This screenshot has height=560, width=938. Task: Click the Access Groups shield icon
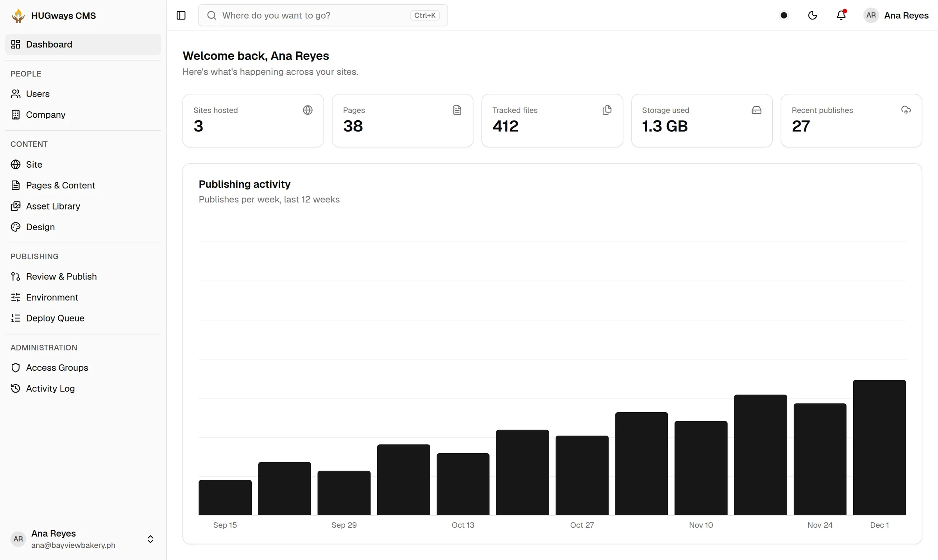click(16, 368)
